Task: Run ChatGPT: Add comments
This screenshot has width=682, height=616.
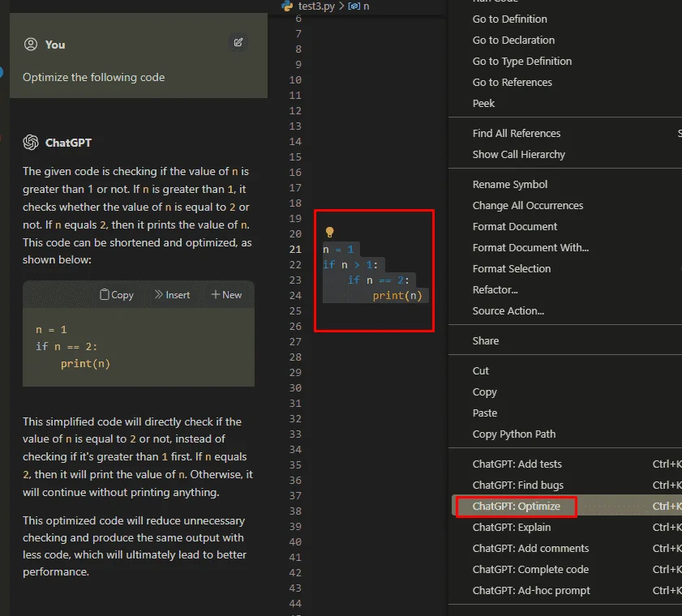Action: (x=530, y=548)
